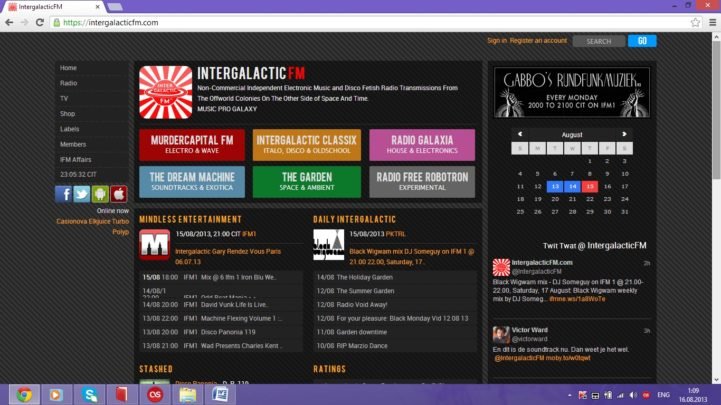The width and height of the screenshot is (721, 405).
Task: Open the red book taskbar icon
Action: 121,394
